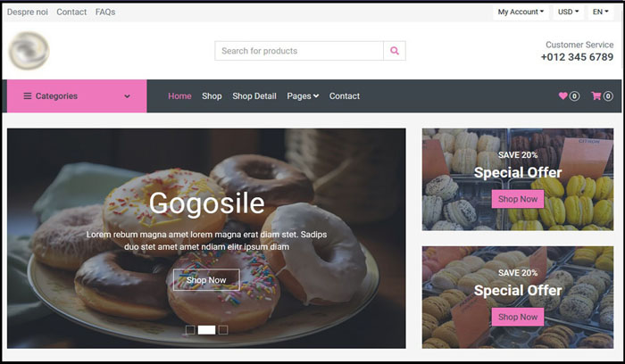Screen dimensions: 625x364
Task: Open the Despre noi link
Action: (x=28, y=12)
